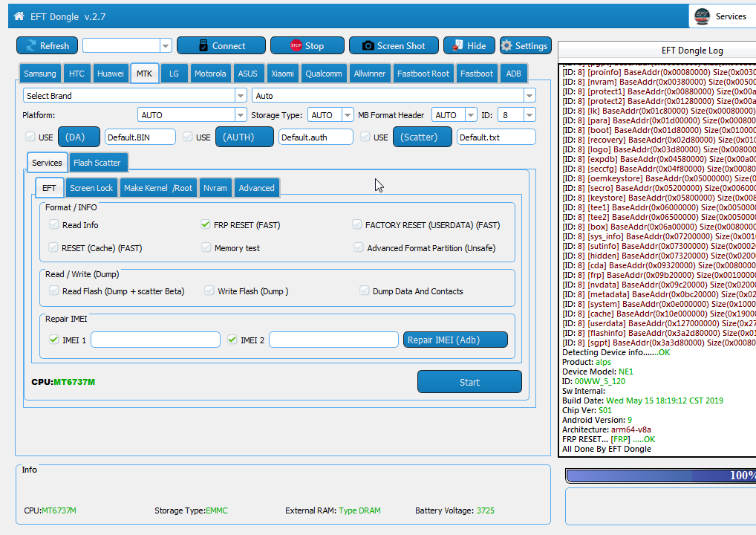756x535 pixels.
Task: Open the Fastboot Root tab
Action: tap(423, 74)
